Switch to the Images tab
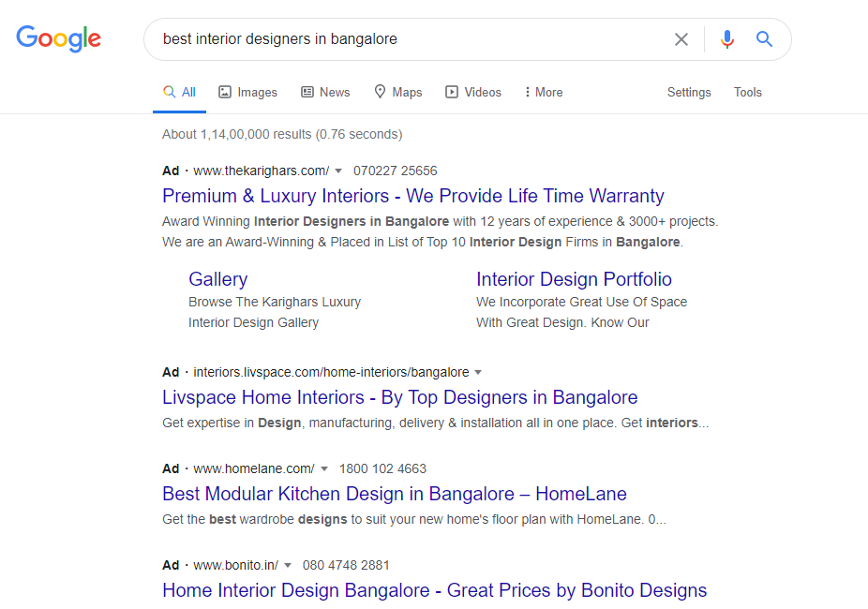Screen dimensions: 868x609 [x=247, y=93]
